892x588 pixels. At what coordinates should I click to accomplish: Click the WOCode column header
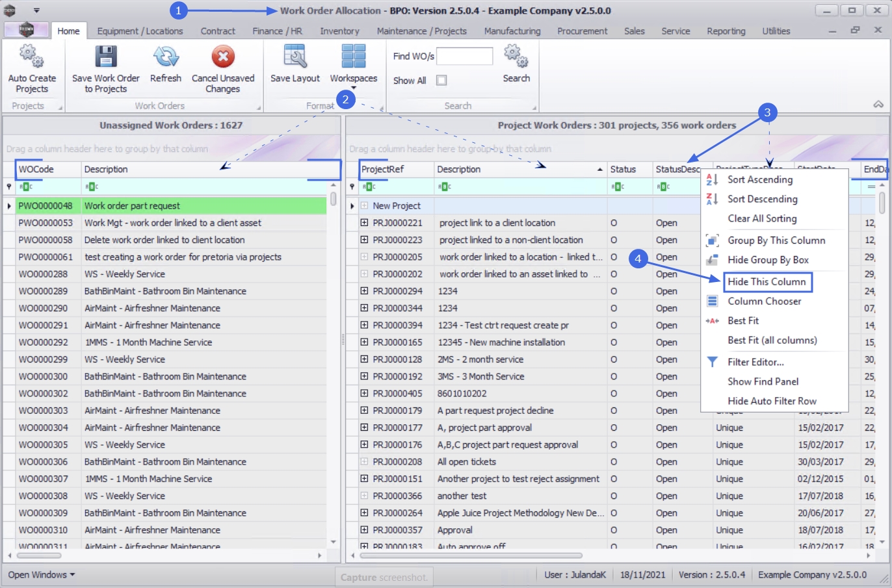tap(49, 170)
